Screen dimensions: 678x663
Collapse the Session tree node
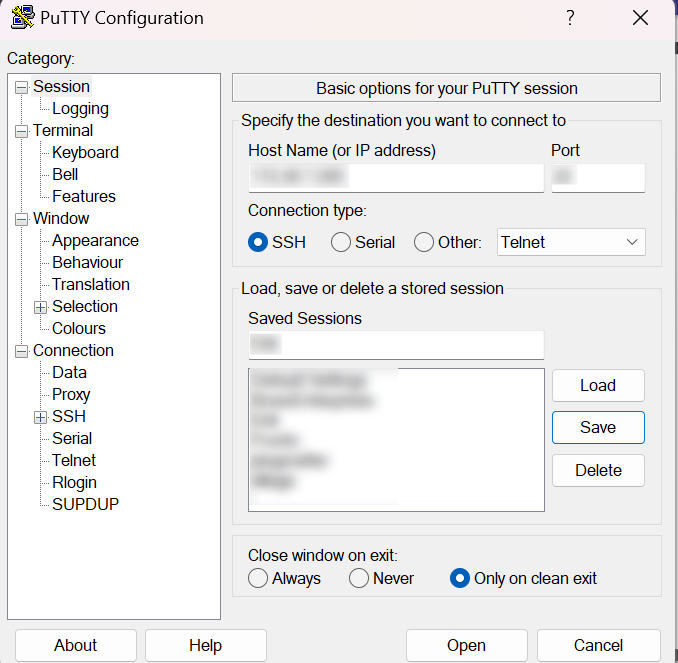point(22,87)
